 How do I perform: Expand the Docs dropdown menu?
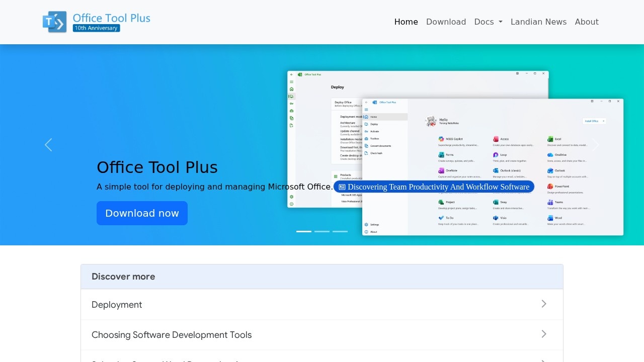tap(488, 22)
